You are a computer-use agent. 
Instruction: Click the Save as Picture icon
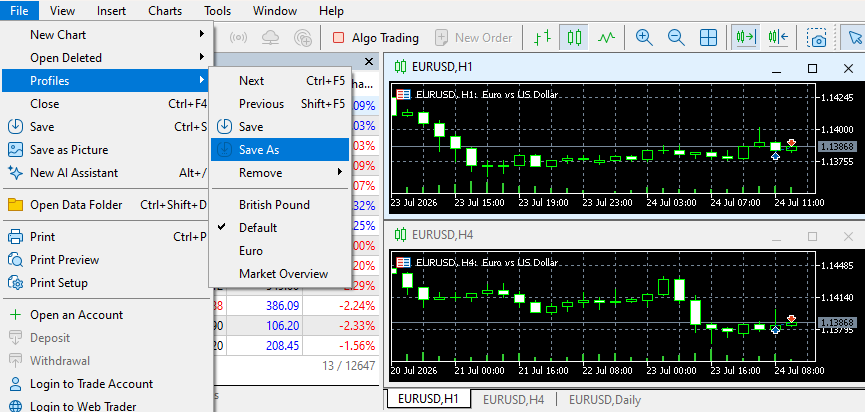15,149
